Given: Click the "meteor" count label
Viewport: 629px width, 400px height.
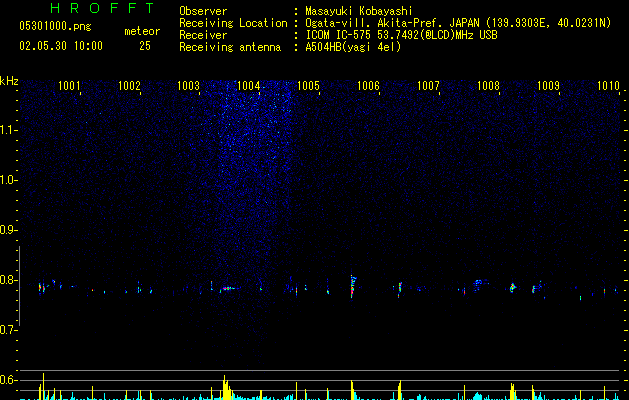Looking at the screenshot, I should (142, 31).
